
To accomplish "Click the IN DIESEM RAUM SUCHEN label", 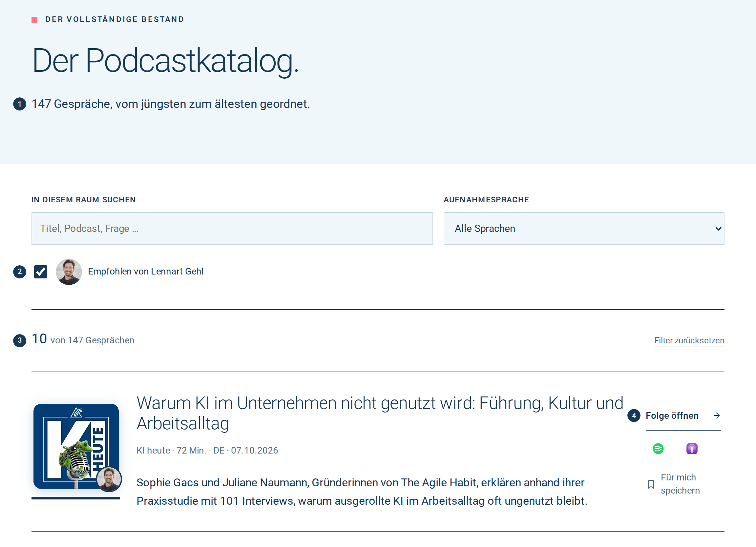I will [x=84, y=199].
